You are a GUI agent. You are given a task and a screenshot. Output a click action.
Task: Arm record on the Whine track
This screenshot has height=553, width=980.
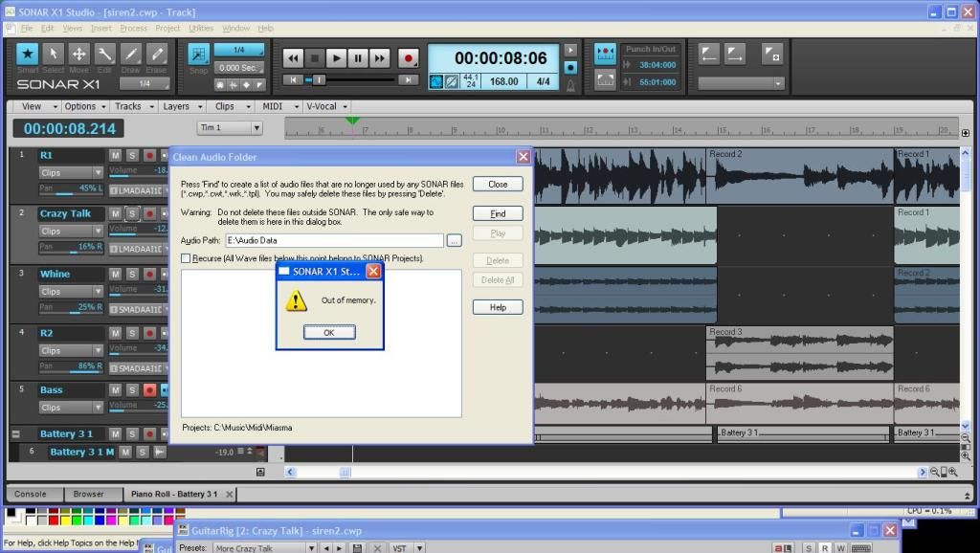click(x=149, y=274)
